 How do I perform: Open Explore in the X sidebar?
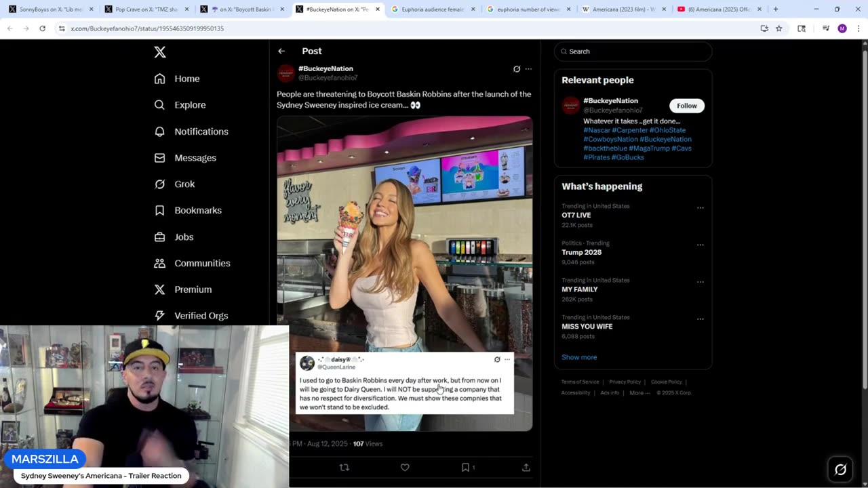coord(180,105)
